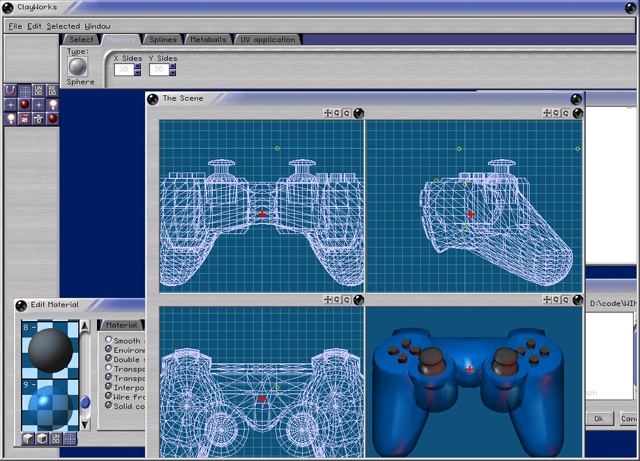Toggle the grid icon in main toolbox

[x=24, y=91]
